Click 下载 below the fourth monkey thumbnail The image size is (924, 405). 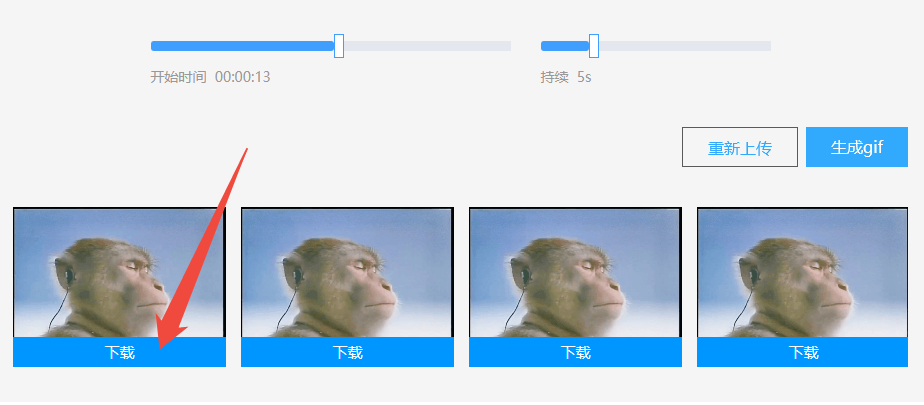click(803, 352)
